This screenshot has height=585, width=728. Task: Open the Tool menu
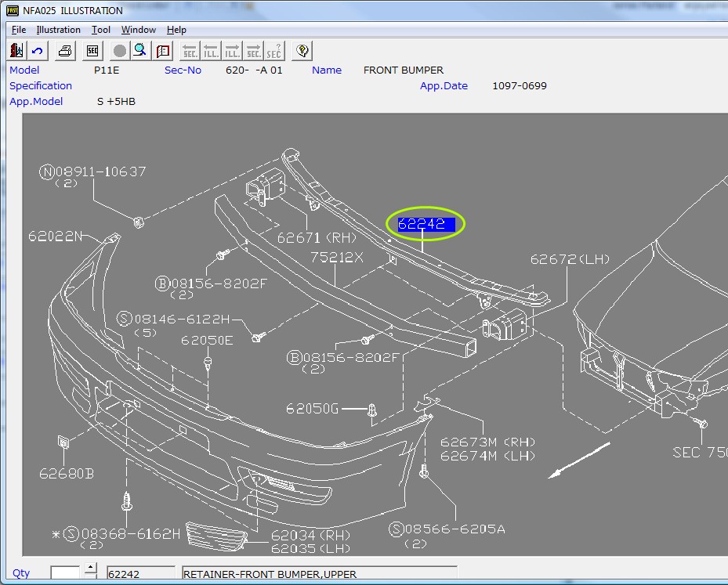(x=100, y=30)
